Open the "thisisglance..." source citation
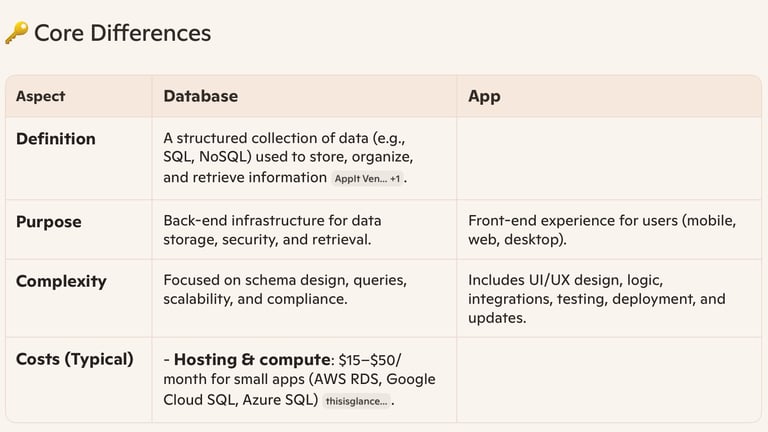This screenshot has height=432, width=768. point(356,401)
